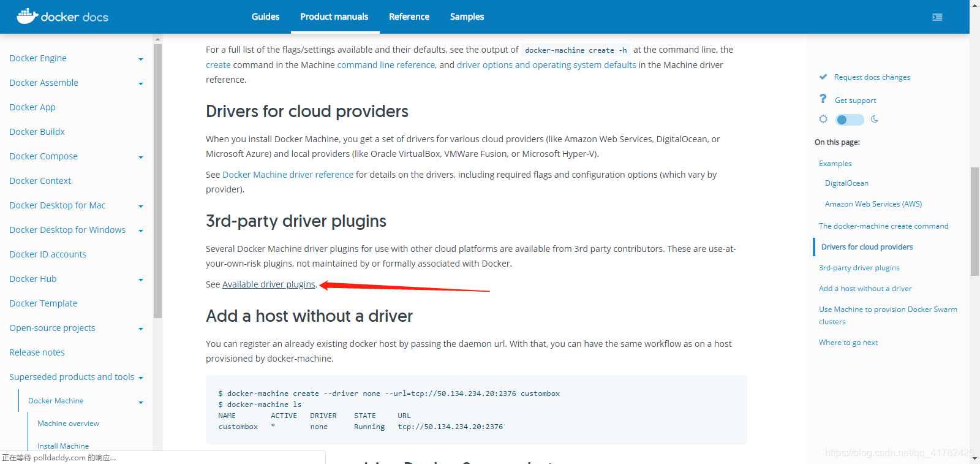
Task: Collapse the Docker Machine submenu arrow
Action: (141, 403)
